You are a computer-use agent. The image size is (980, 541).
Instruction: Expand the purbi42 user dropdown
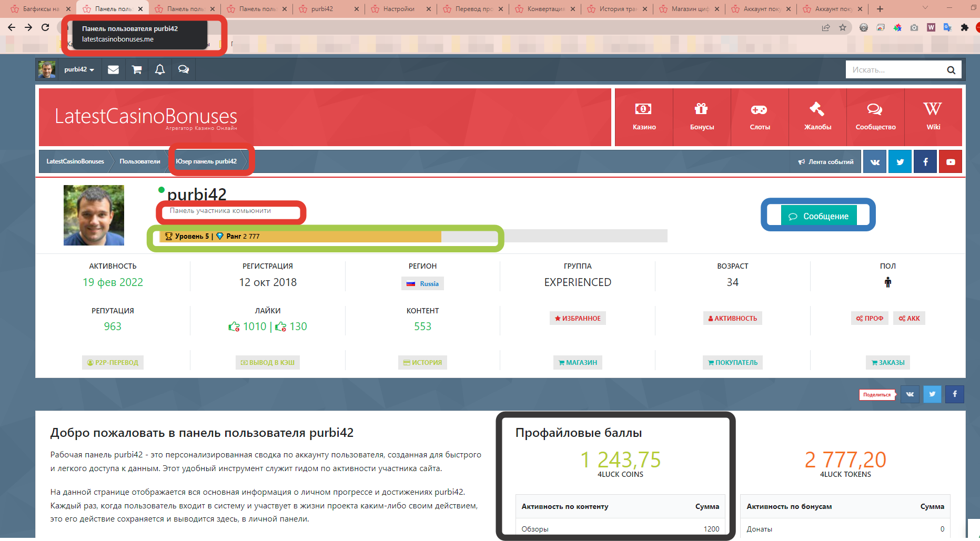coord(79,69)
